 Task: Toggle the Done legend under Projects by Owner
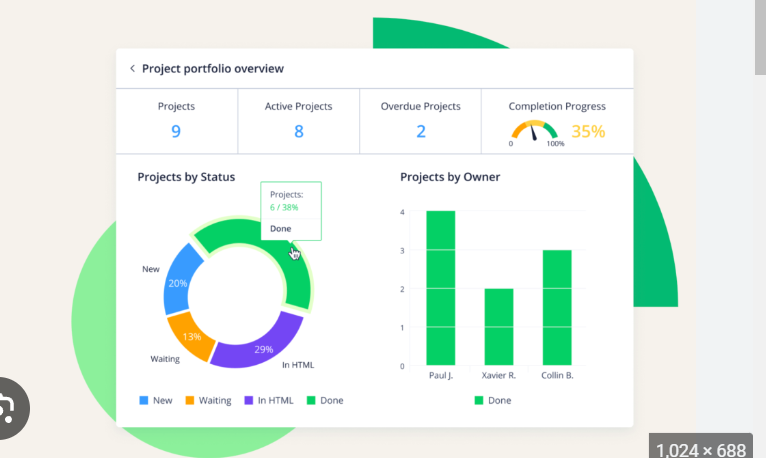pos(490,400)
